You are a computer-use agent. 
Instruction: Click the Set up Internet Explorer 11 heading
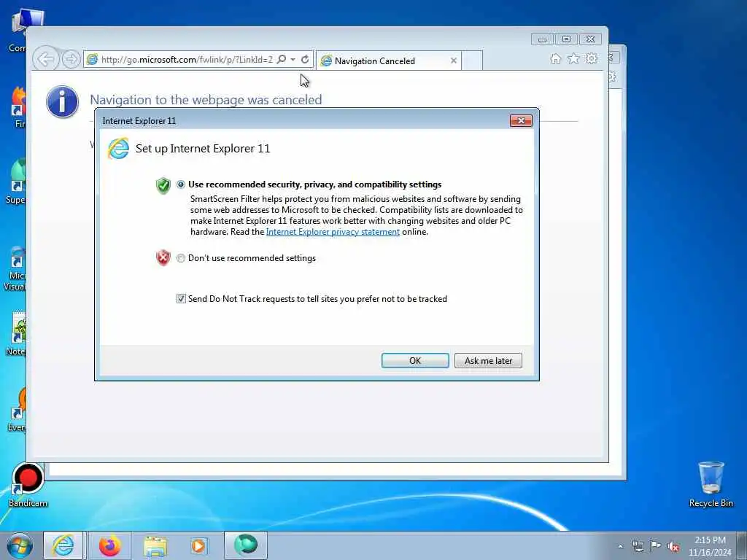pos(203,149)
